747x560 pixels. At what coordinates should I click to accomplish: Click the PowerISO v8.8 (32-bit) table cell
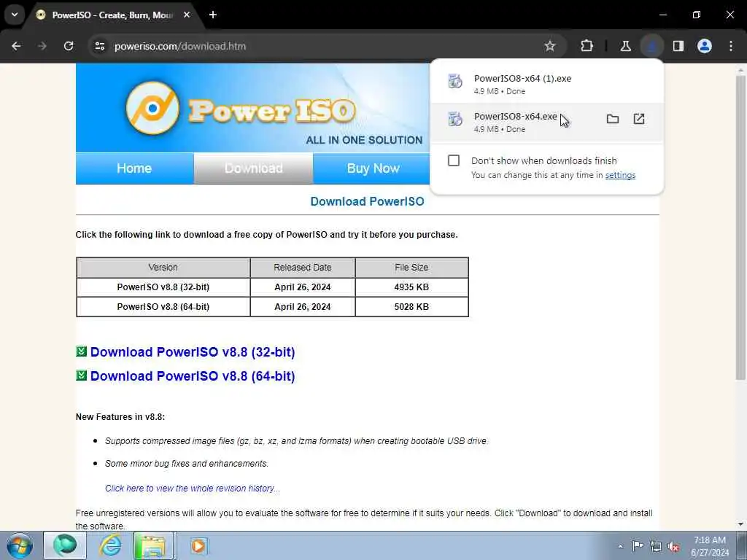point(163,287)
